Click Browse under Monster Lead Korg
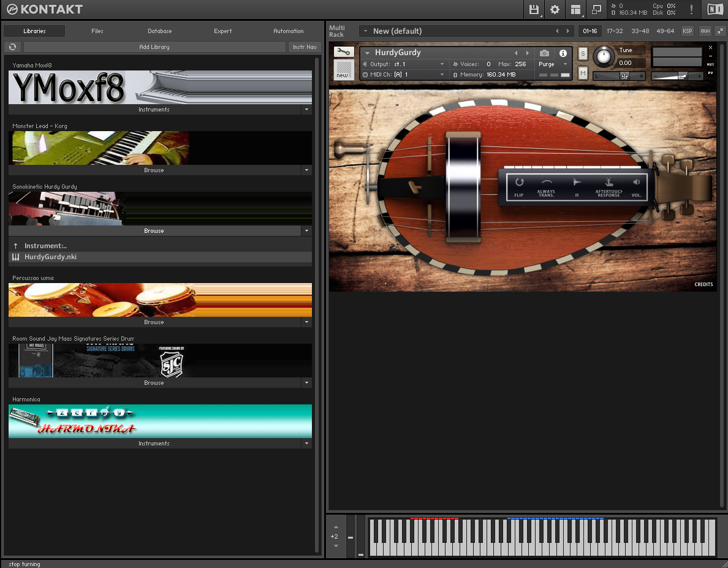 click(154, 170)
